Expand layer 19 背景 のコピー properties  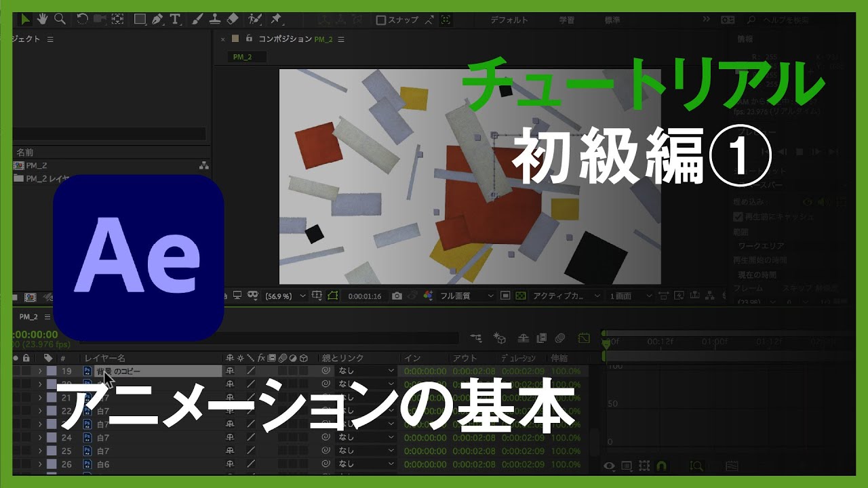coord(40,371)
